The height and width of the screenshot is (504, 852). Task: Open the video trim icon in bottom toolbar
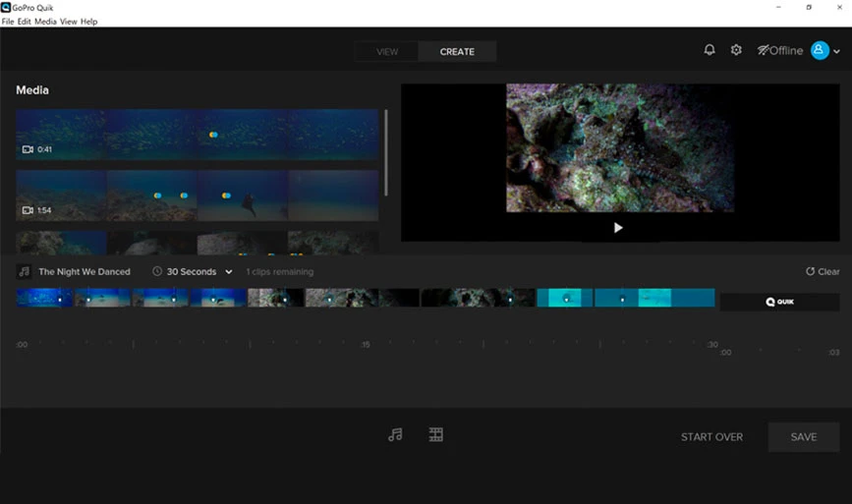436,434
